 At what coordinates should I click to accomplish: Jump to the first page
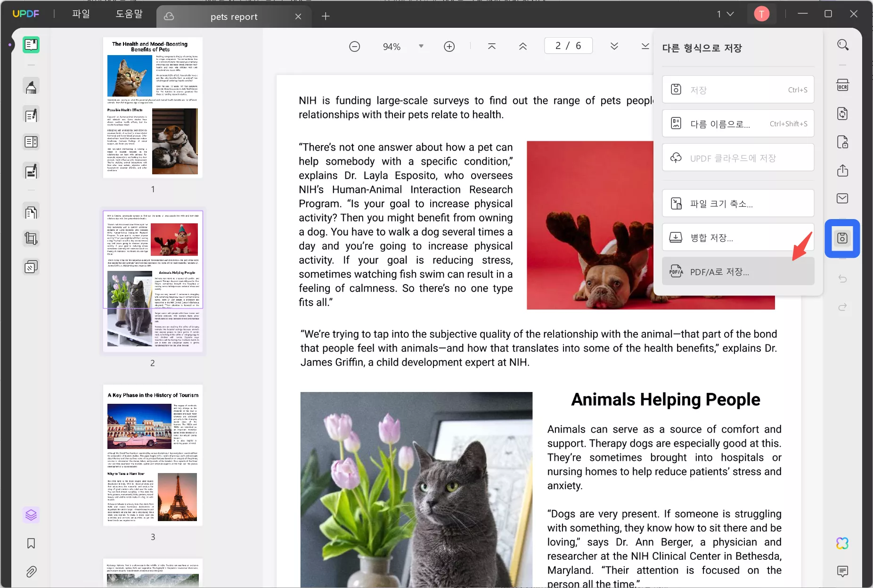point(492,46)
